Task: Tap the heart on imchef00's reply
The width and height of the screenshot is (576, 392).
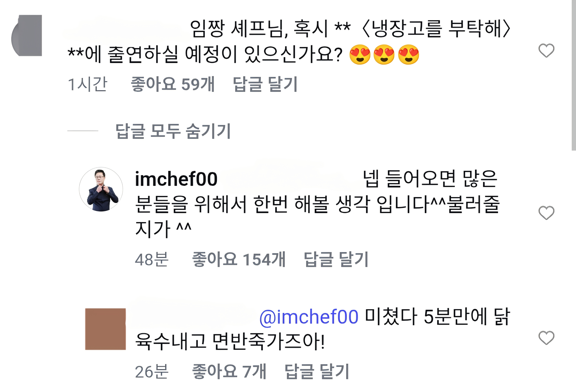Action: pyautogui.click(x=546, y=213)
